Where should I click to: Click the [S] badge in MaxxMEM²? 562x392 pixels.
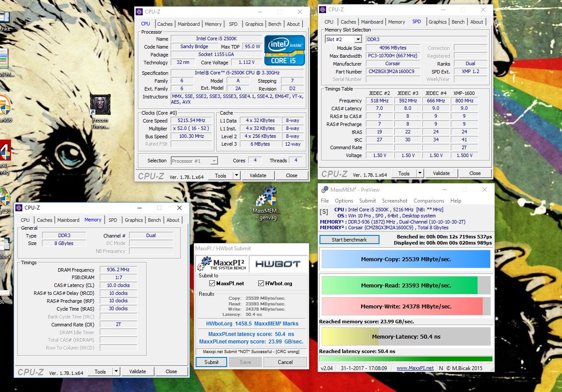tap(324, 212)
